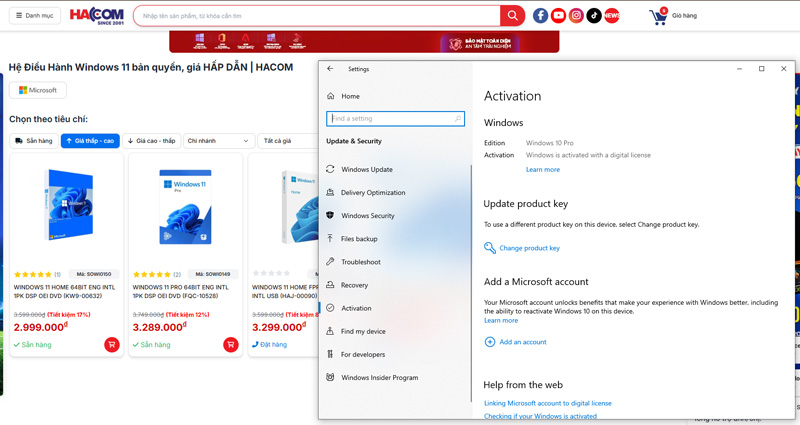This screenshot has height=425, width=800.
Task: Open Windows 11 Pro product image
Action: (185, 207)
